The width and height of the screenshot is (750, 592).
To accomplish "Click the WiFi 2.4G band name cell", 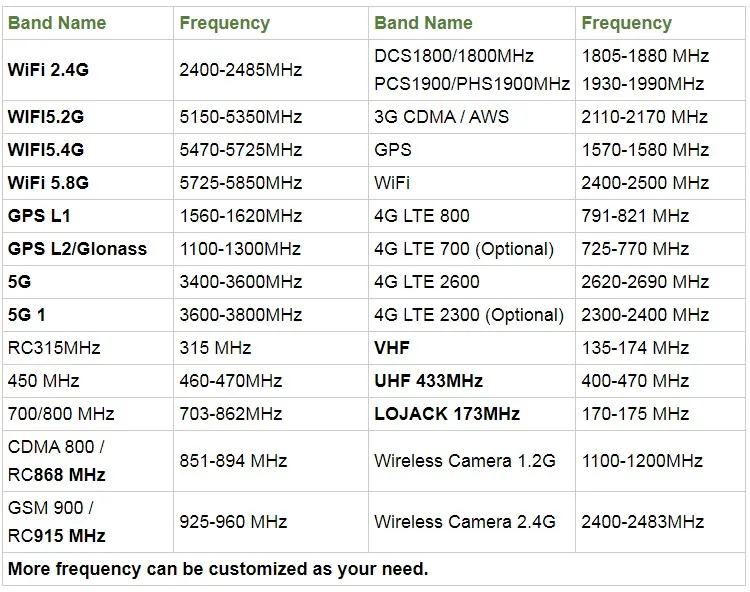I will [x=48, y=69].
